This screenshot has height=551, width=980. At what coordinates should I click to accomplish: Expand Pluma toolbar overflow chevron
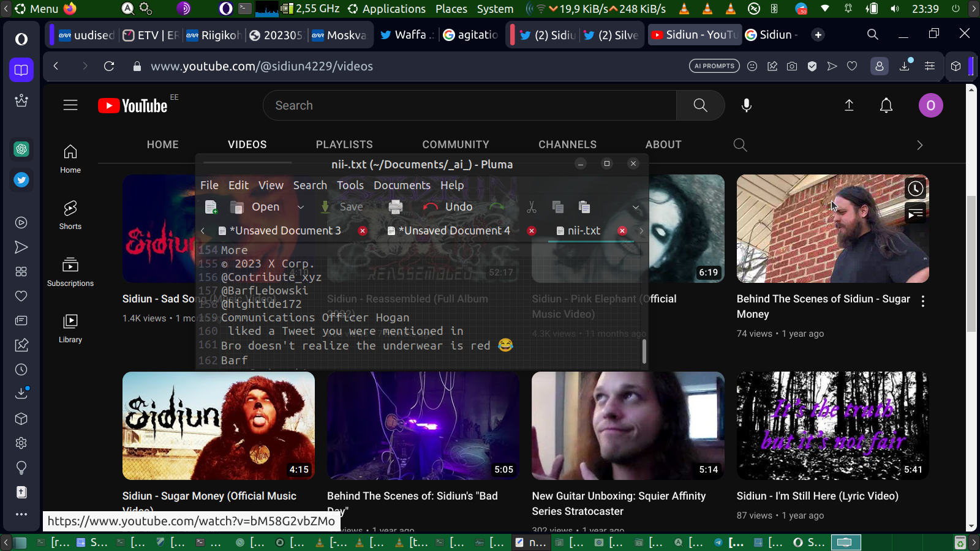tap(636, 208)
